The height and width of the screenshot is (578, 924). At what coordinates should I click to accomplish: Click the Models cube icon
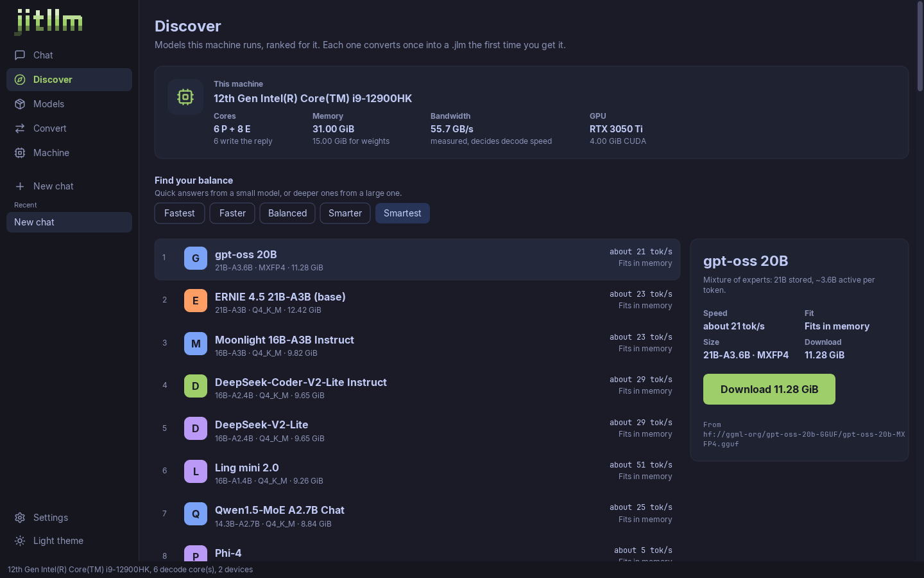click(20, 104)
